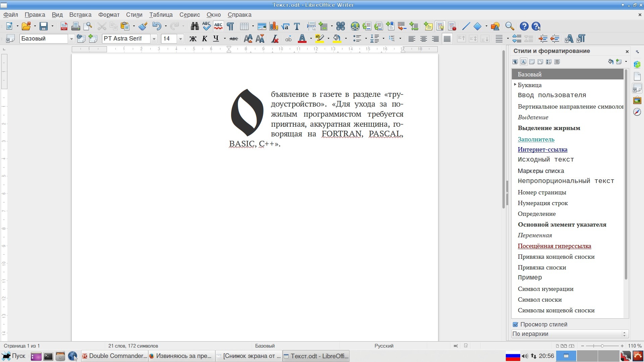The image size is (644, 362).
Task: Open По иерархии filter dropdown
Action: (x=570, y=334)
